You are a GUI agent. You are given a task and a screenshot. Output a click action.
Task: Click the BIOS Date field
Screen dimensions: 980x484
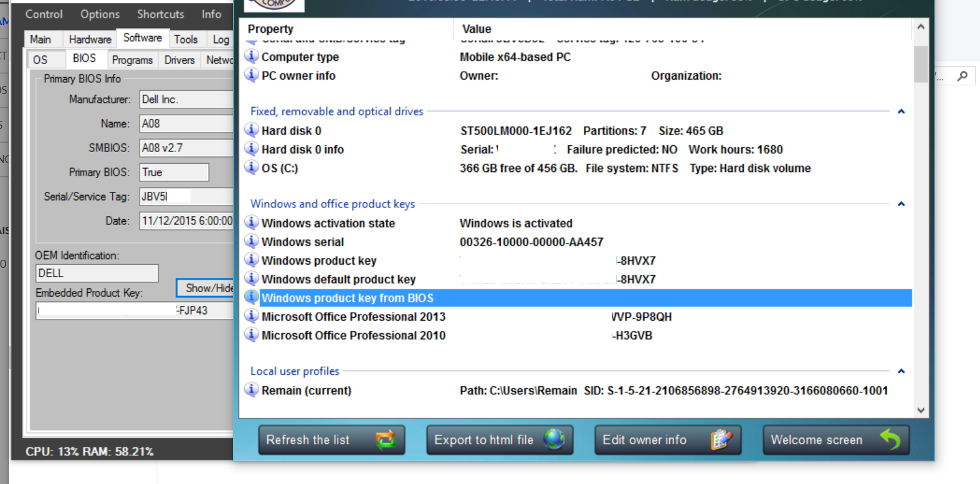186,221
